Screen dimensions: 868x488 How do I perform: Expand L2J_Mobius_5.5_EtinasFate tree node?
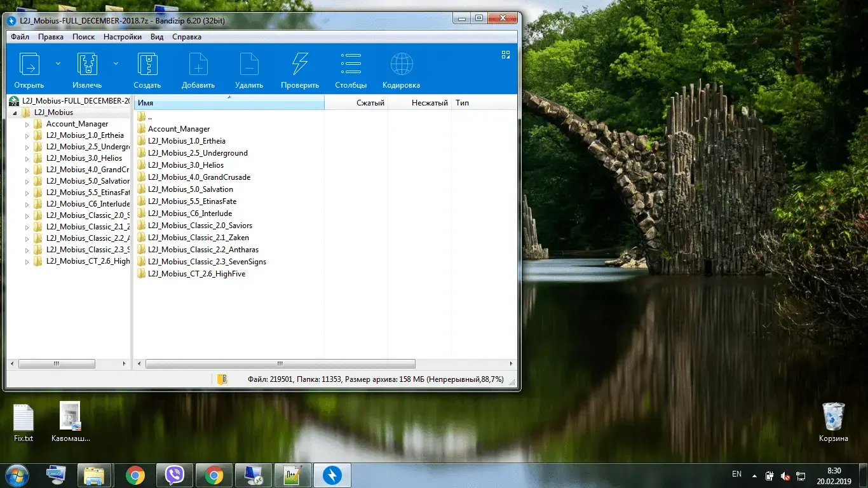(27, 193)
